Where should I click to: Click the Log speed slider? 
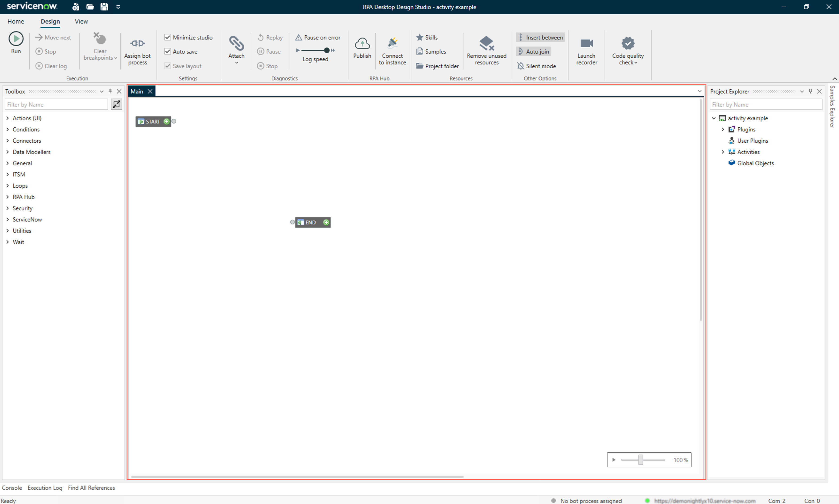click(x=315, y=50)
